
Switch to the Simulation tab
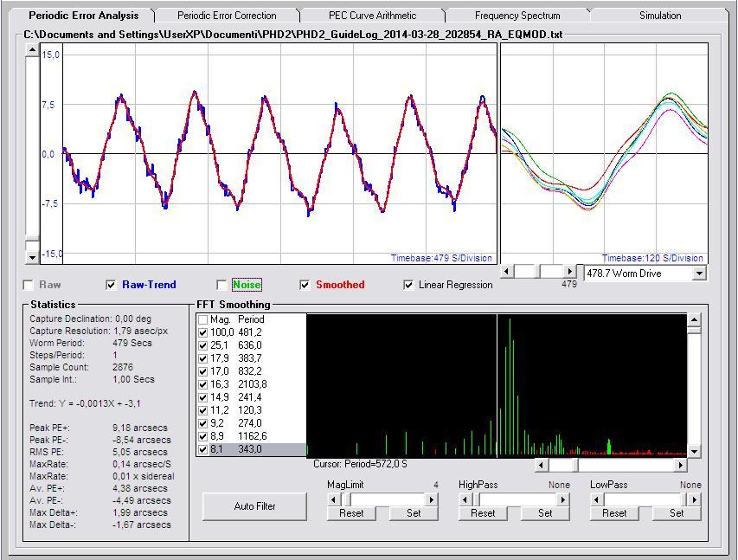pos(660,16)
